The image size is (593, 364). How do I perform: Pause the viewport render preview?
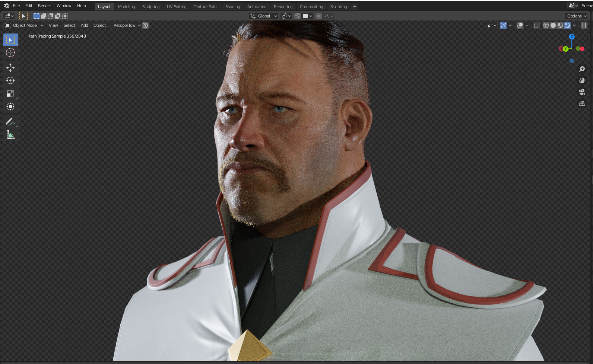pyautogui.click(x=584, y=25)
